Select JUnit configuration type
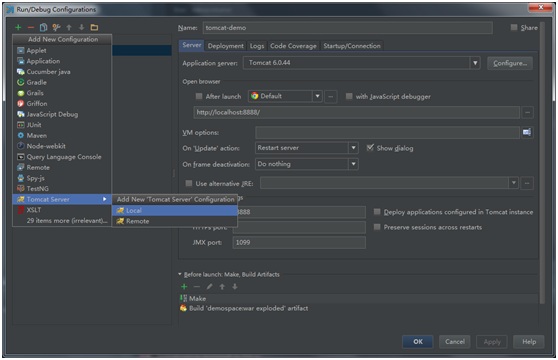This screenshot has width=558, height=360. coord(62,125)
